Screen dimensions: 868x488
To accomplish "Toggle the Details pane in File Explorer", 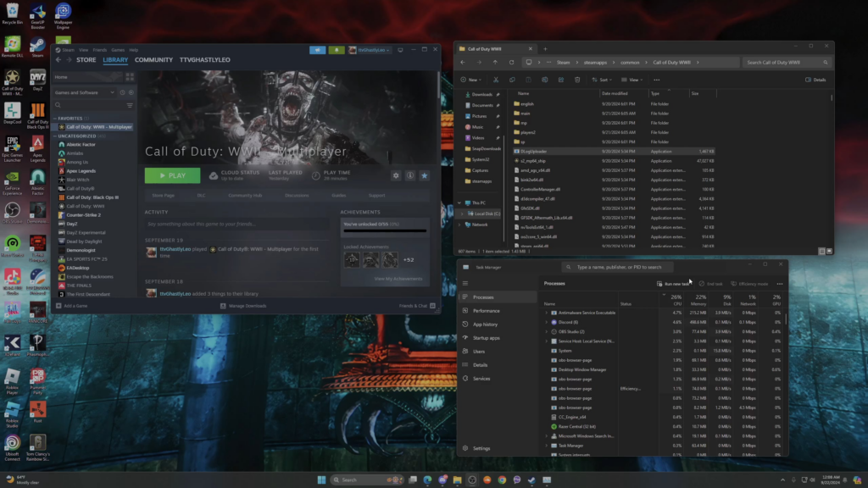I will point(815,80).
